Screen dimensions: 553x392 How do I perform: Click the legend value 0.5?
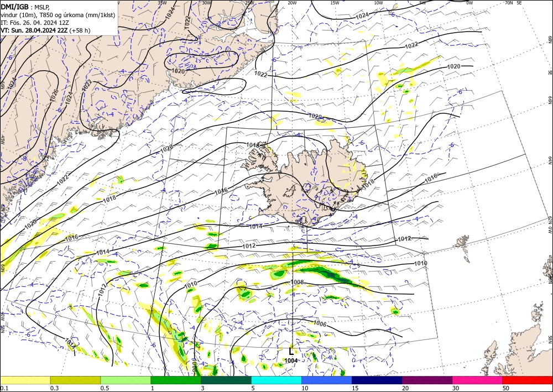pos(105,388)
